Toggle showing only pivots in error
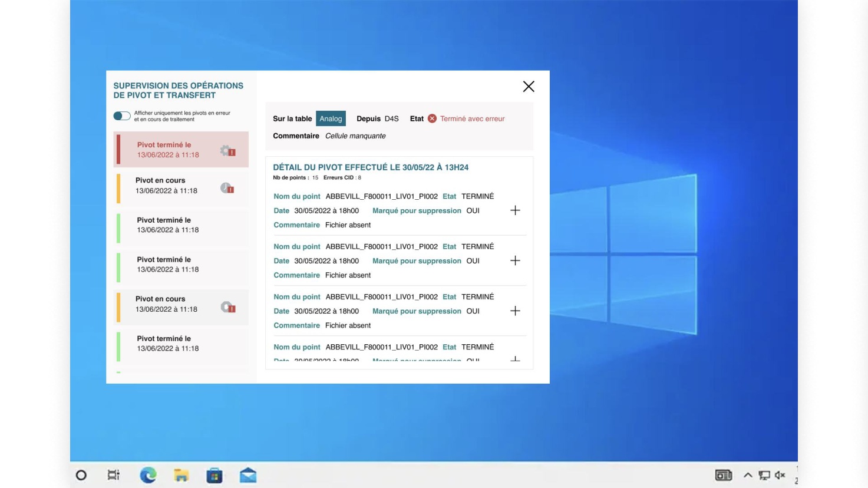Image resolution: width=868 pixels, height=488 pixels. (x=122, y=116)
